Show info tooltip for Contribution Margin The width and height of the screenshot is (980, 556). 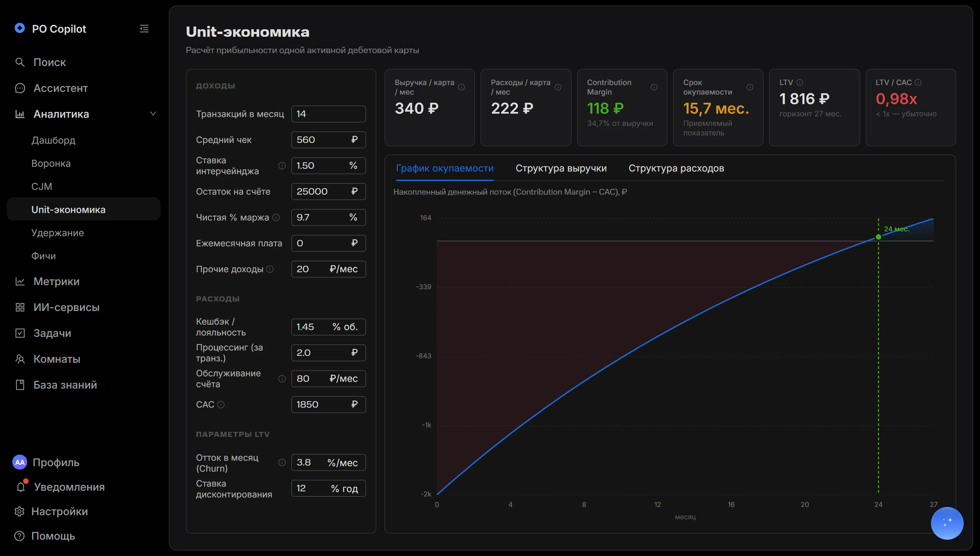654,87
